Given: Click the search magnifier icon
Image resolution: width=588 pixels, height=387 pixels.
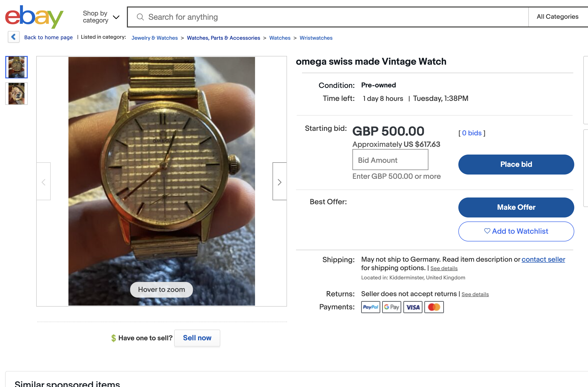Looking at the screenshot, I should pos(140,17).
